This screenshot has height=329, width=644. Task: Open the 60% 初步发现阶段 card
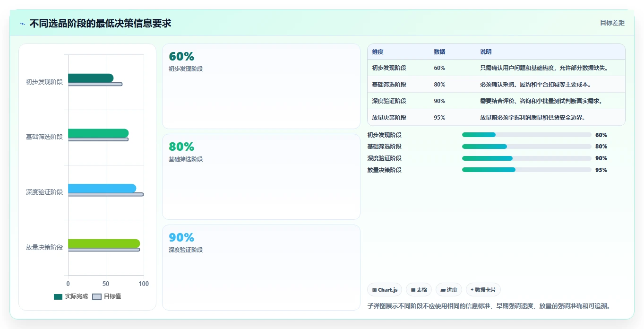261,87
